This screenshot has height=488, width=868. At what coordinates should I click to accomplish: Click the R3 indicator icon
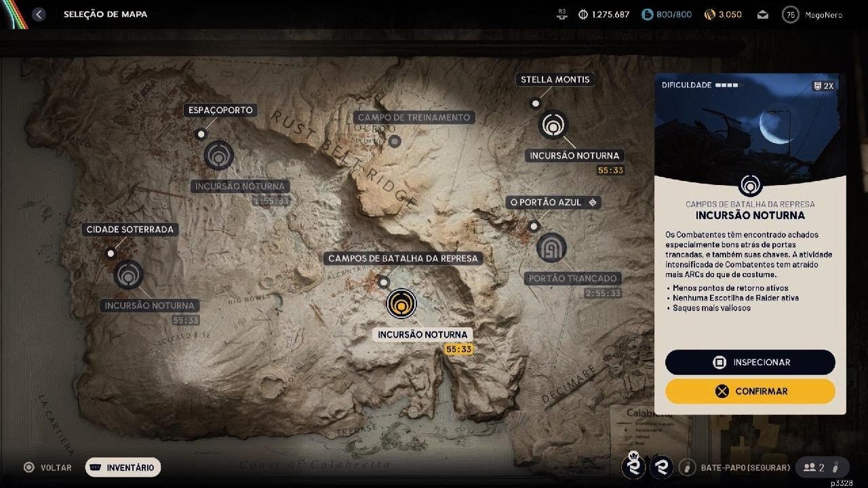point(561,14)
